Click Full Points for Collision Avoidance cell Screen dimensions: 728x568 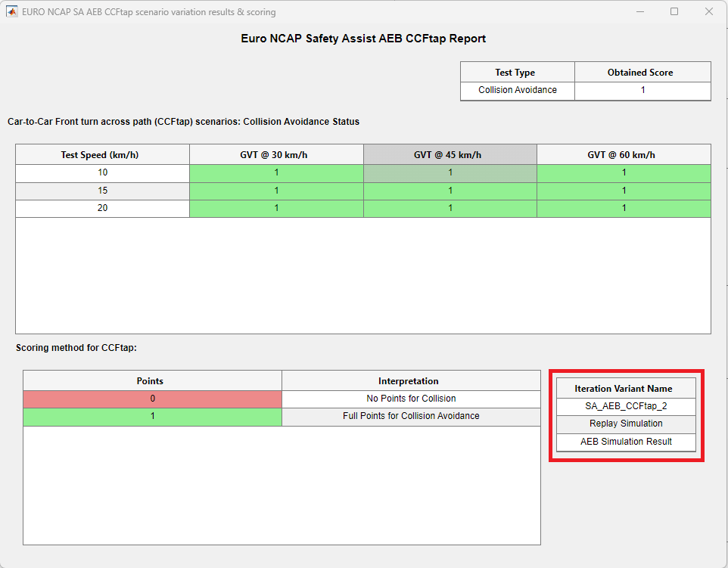pyautogui.click(x=411, y=417)
